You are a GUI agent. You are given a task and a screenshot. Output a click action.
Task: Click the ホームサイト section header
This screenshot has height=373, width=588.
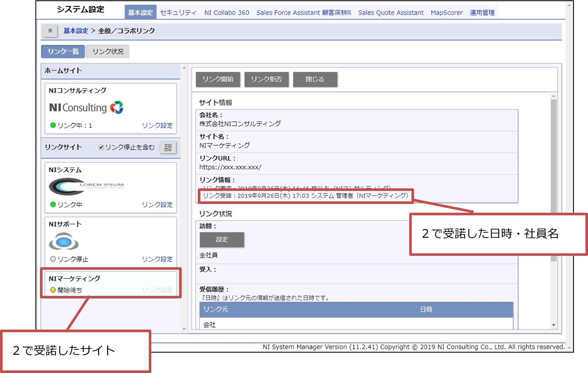63,70
